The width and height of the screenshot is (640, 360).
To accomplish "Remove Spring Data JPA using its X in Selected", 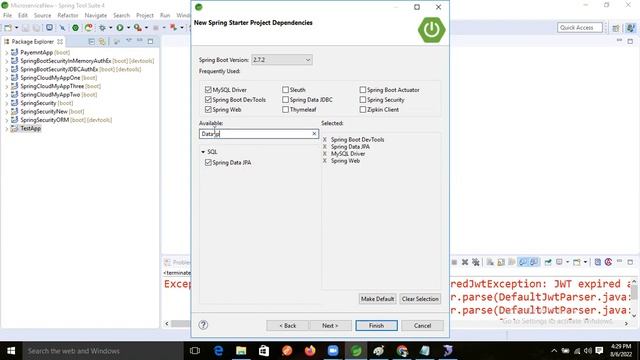I will pos(325,147).
